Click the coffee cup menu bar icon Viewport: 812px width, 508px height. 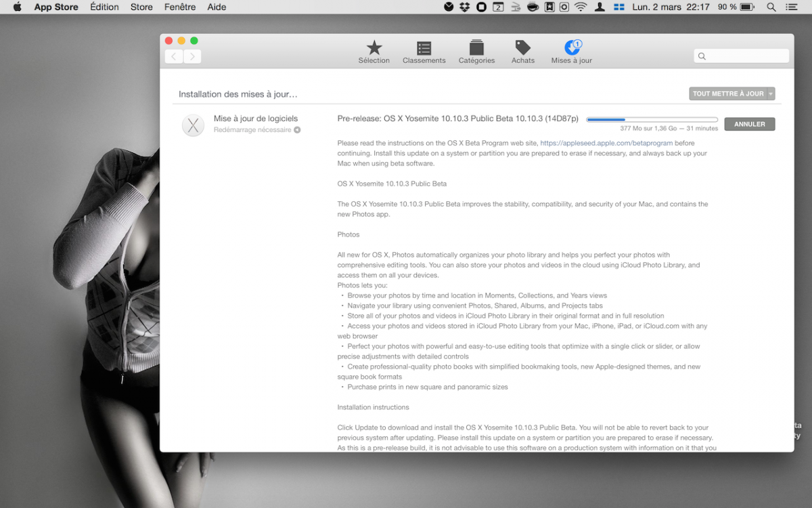coord(533,7)
